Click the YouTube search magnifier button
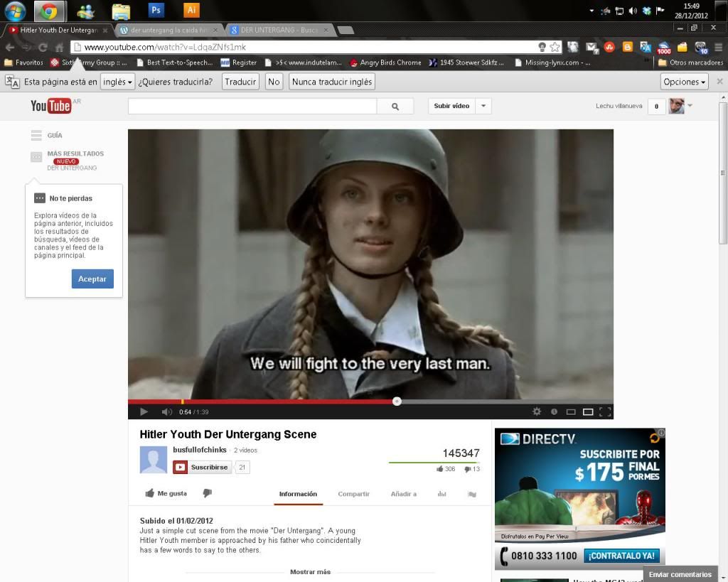The height and width of the screenshot is (582, 728). pos(395,107)
